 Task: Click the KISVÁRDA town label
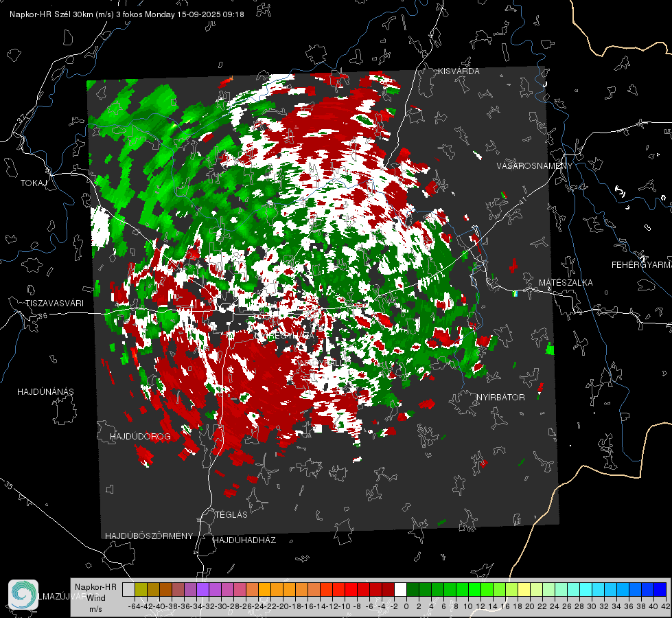point(459,71)
